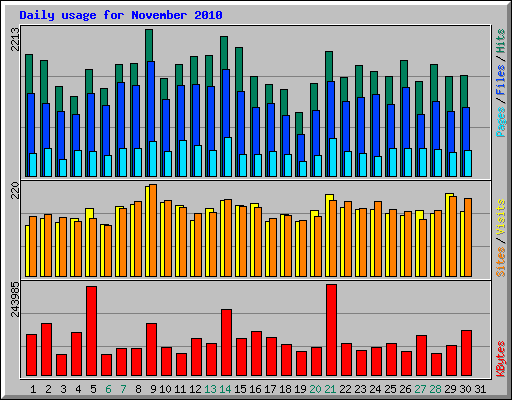Click day label 9 on the x-axis

point(153,389)
